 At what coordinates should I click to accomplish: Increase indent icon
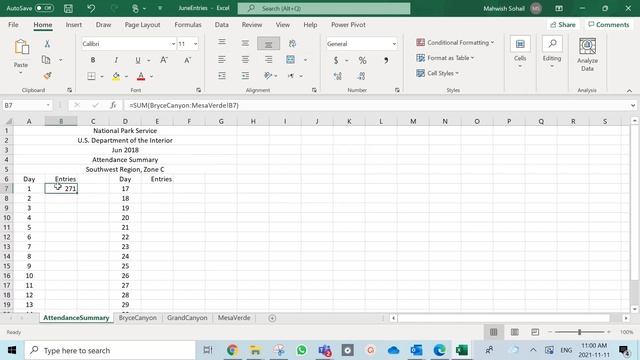pyautogui.click(x=245, y=76)
